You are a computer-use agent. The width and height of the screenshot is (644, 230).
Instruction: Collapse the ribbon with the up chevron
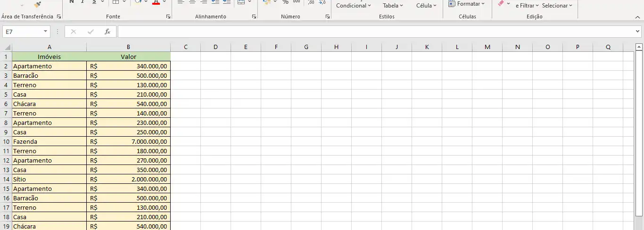coord(638,16)
